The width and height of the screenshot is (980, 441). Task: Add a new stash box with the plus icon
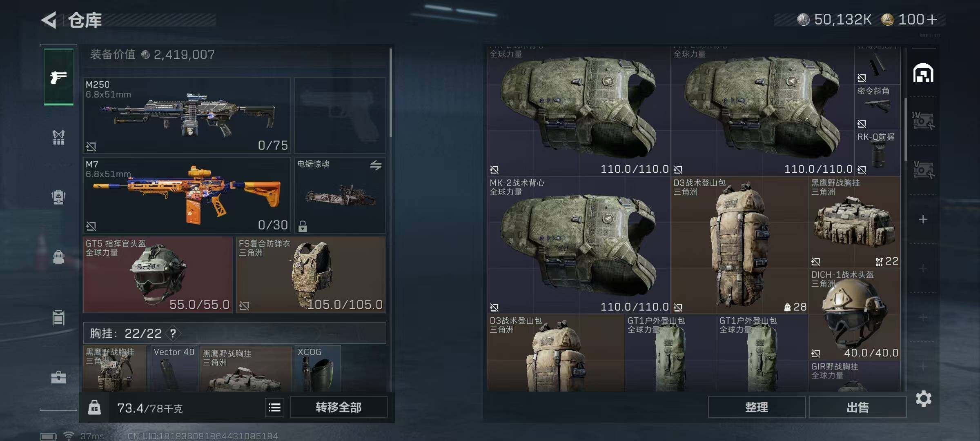pyautogui.click(x=923, y=219)
